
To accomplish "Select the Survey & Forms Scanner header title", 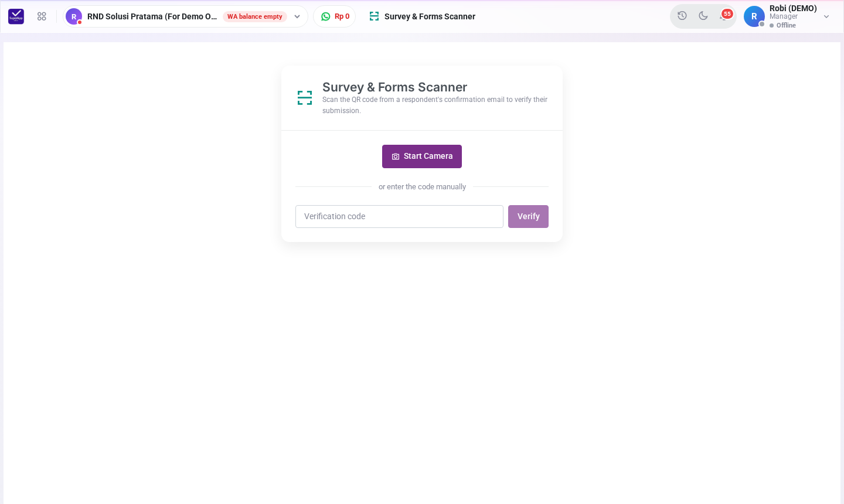I will coord(430,16).
